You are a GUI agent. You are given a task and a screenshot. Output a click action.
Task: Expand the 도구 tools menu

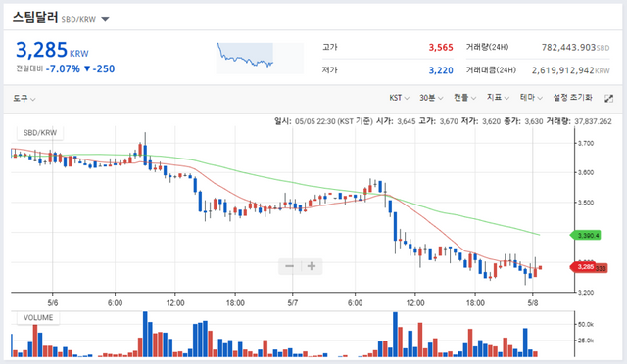click(24, 98)
